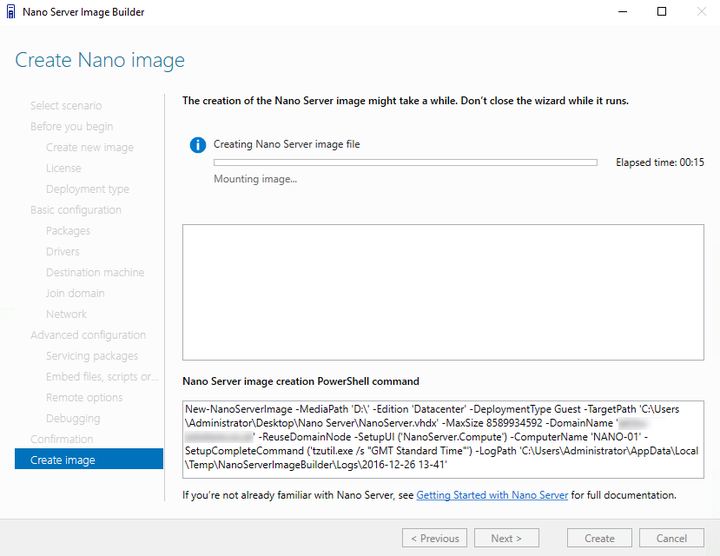The height and width of the screenshot is (556, 720).
Task: Go to Deployment type step
Action: tap(87, 189)
